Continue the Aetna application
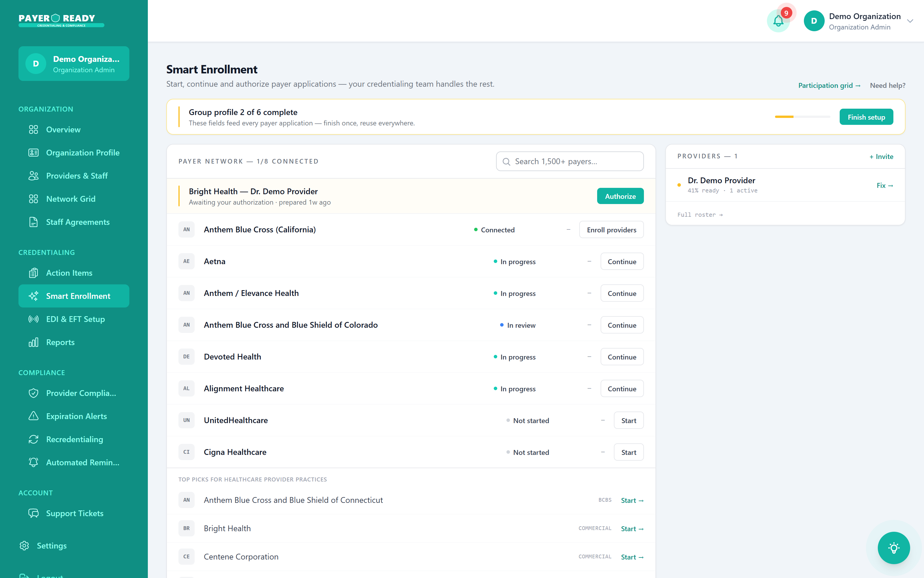 tap(622, 262)
